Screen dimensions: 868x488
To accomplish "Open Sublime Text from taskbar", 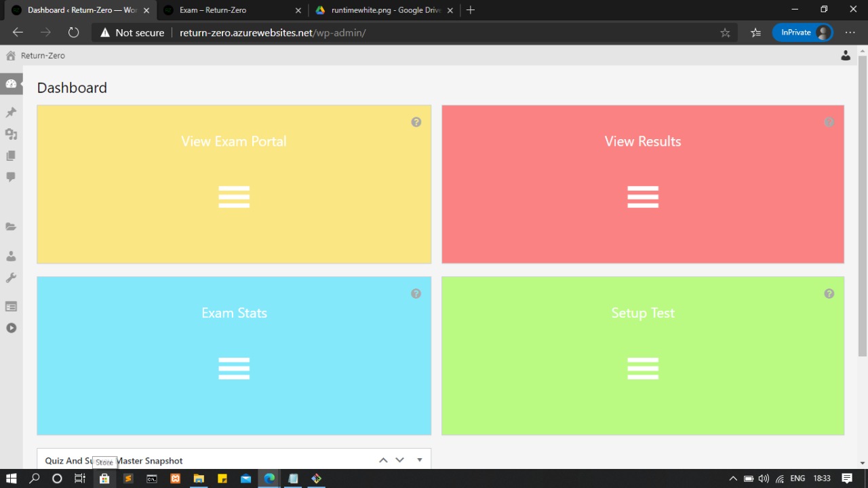I will [128, 478].
